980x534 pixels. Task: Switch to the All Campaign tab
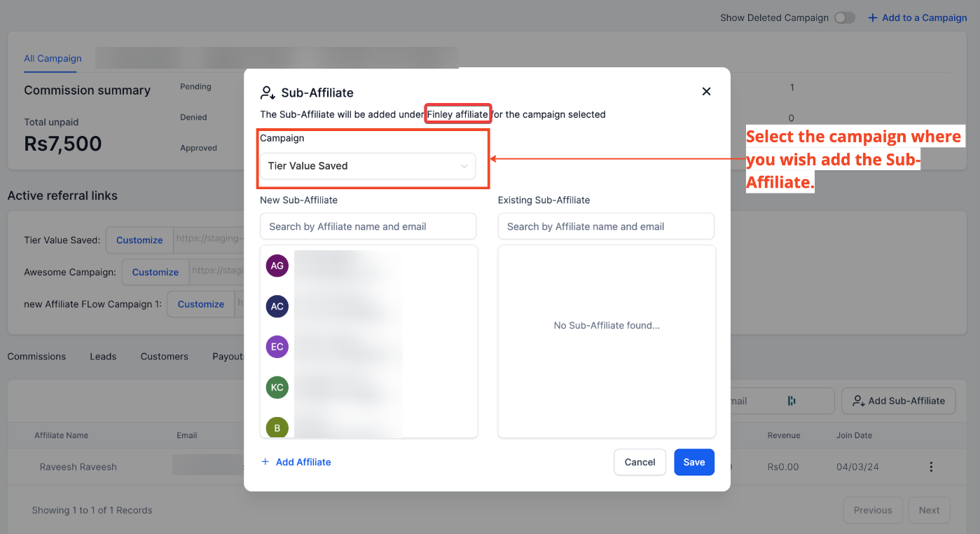[53, 58]
